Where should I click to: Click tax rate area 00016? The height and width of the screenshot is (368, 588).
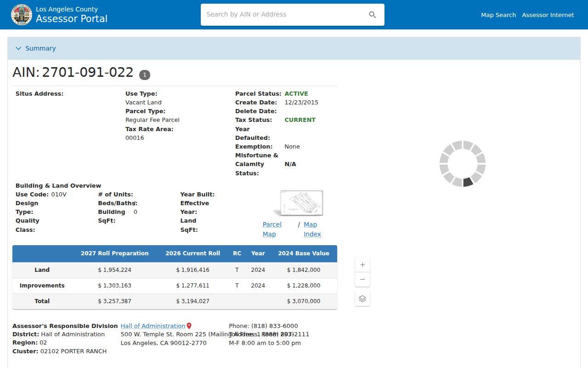[x=135, y=138]
